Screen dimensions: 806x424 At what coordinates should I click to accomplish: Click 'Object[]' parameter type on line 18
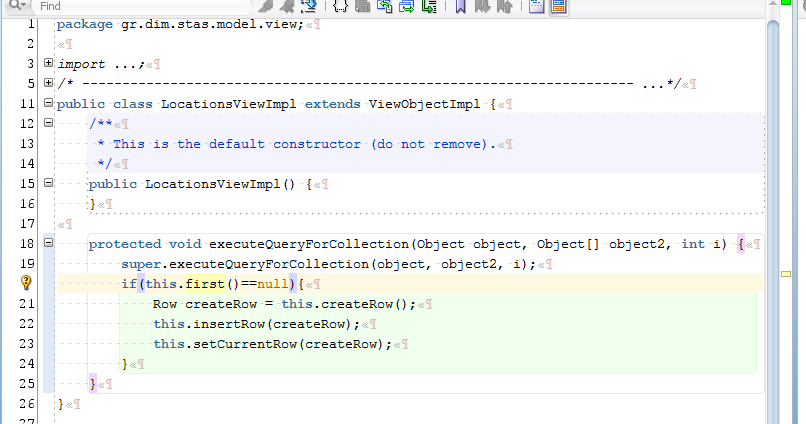[x=568, y=244]
